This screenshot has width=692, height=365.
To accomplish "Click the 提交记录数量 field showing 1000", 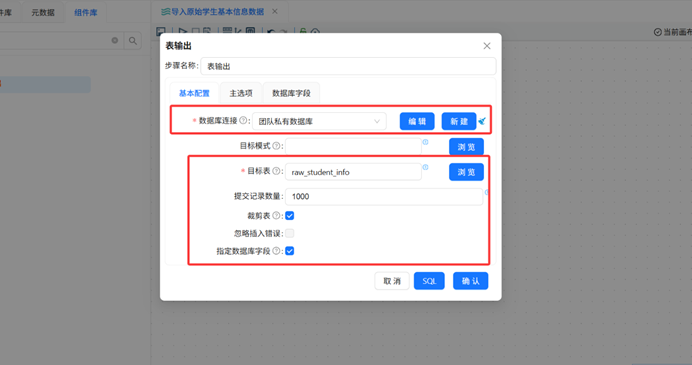I will (x=384, y=197).
